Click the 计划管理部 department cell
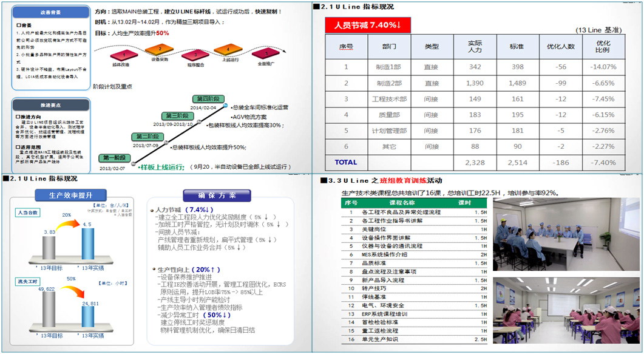Image resolution: width=644 pixels, height=354 pixels. [389, 131]
